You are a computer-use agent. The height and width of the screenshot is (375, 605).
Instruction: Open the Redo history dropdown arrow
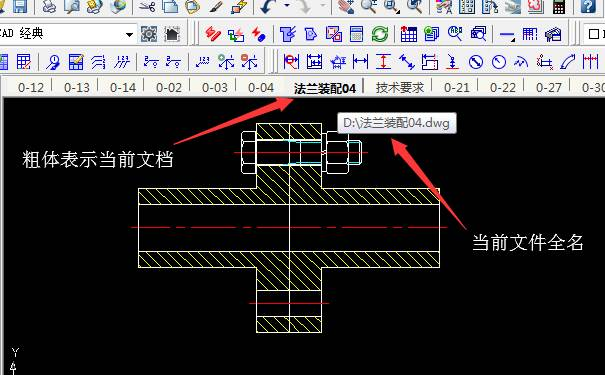[323, 6]
